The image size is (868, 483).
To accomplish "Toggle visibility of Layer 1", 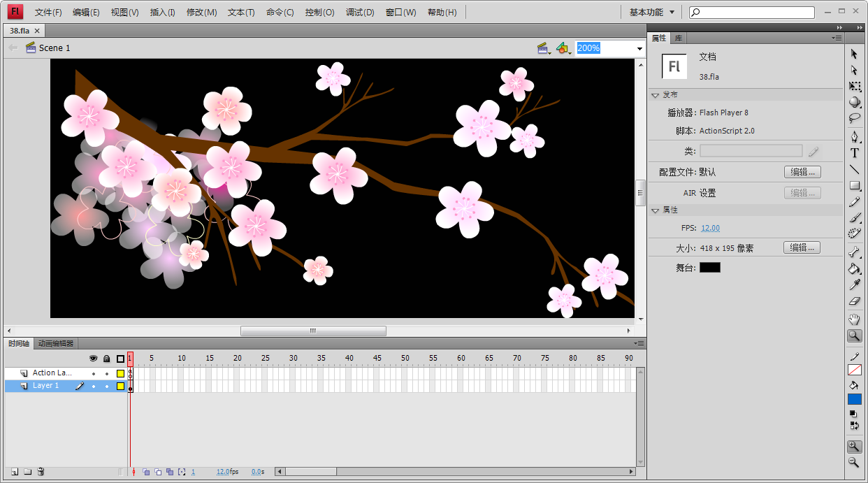I will coord(94,386).
